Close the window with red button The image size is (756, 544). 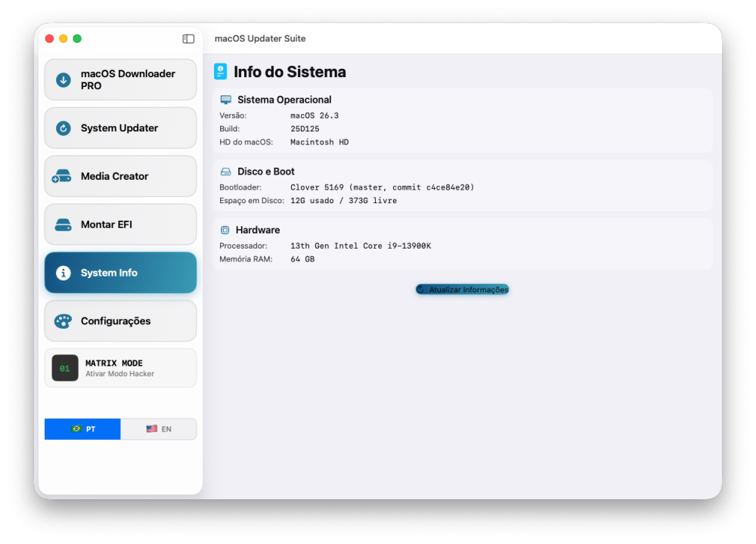(x=50, y=39)
